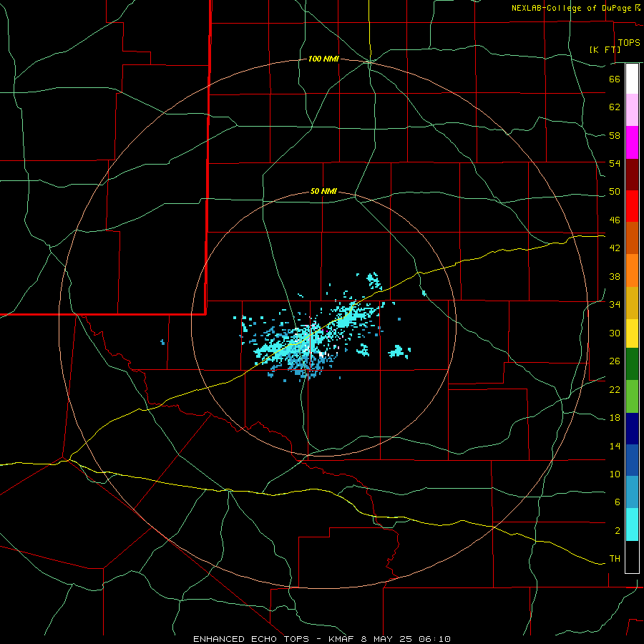Screen dimensions: 644x644
Task: Pick the black TH threshold swatch
Action: pyautogui.click(x=632, y=557)
